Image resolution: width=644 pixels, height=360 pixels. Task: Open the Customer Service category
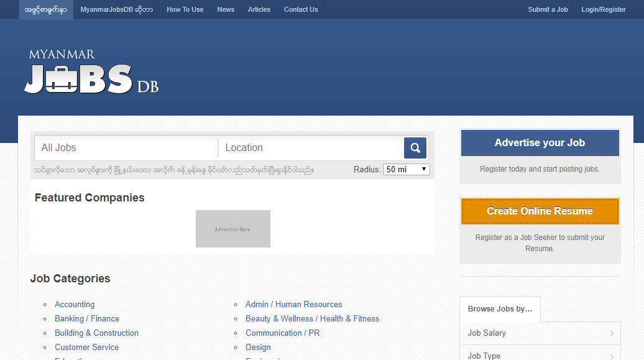point(86,348)
